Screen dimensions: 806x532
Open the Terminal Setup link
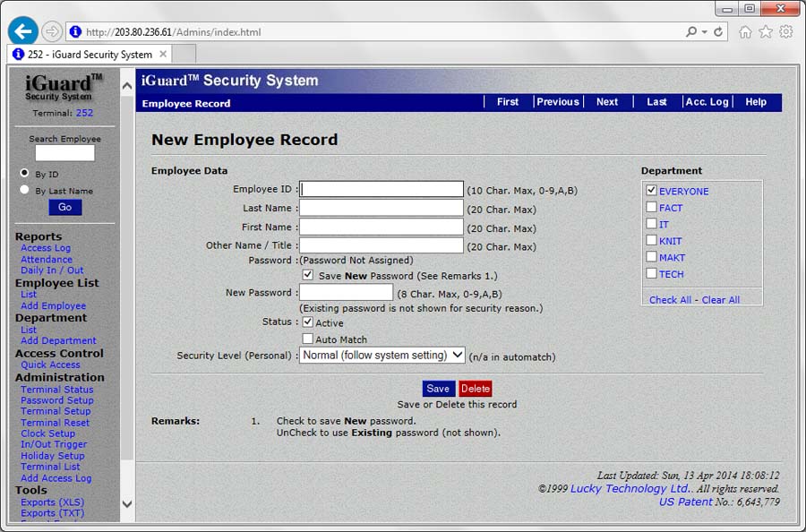tap(56, 411)
